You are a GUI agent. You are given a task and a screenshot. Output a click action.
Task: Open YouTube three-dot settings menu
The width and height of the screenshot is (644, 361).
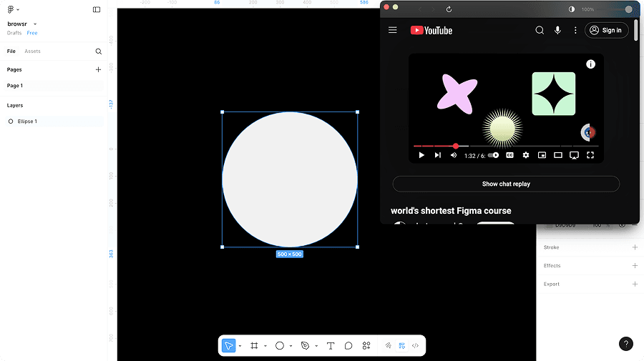pyautogui.click(x=575, y=30)
